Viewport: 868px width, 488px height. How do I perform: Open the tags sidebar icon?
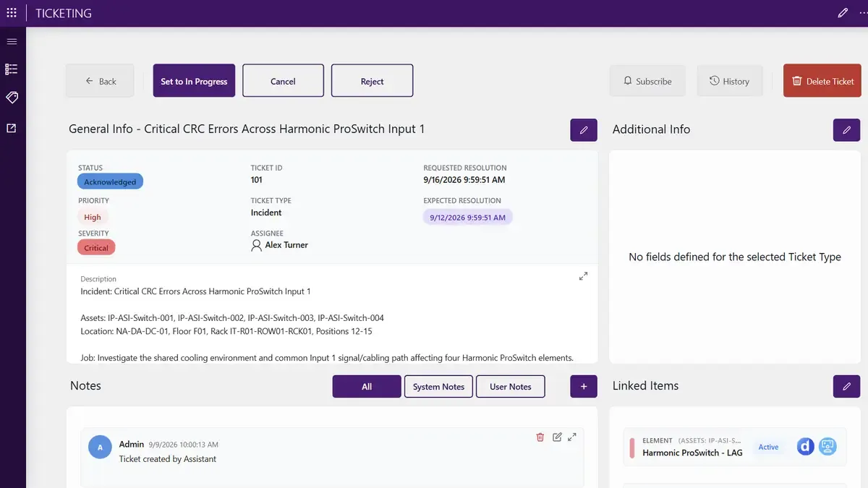[12, 98]
